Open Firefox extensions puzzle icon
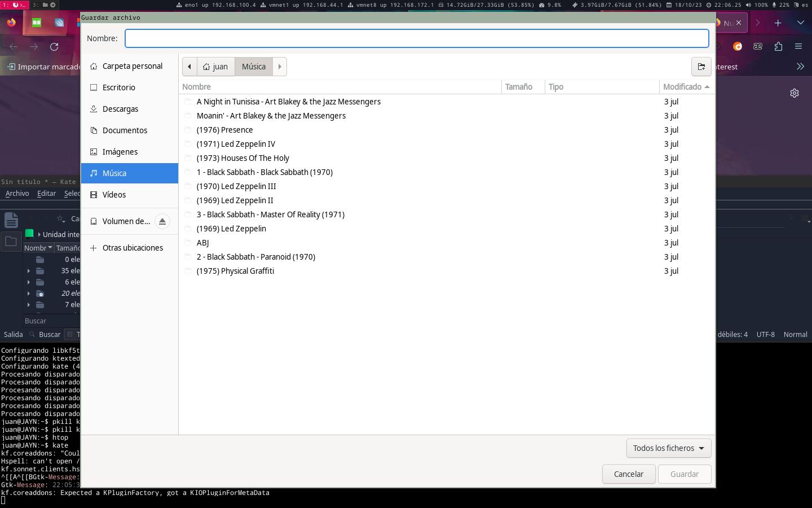 pyautogui.click(x=778, y=46)
